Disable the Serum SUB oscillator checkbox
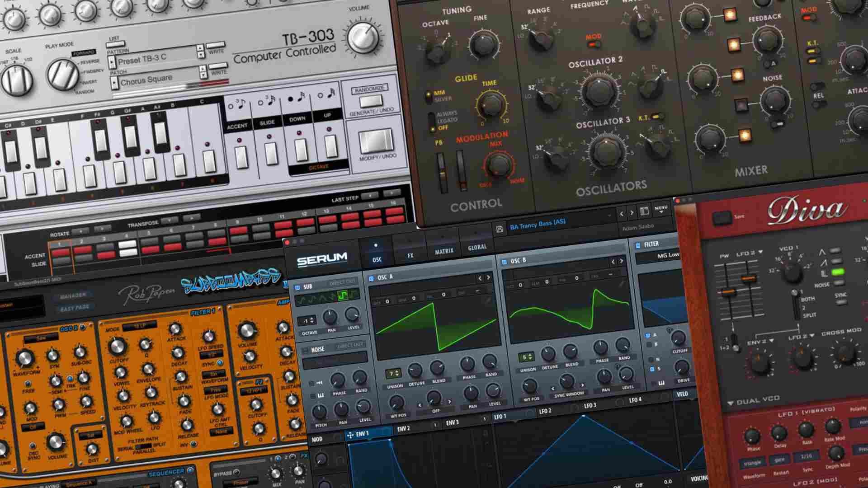Screen dimensions: 868x488 [x=297, y=287]
